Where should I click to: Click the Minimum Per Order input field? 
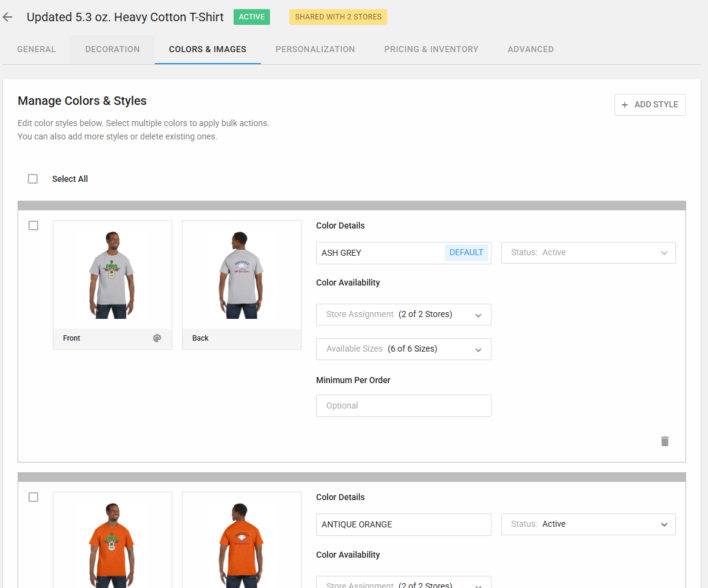tap(403, 406)
